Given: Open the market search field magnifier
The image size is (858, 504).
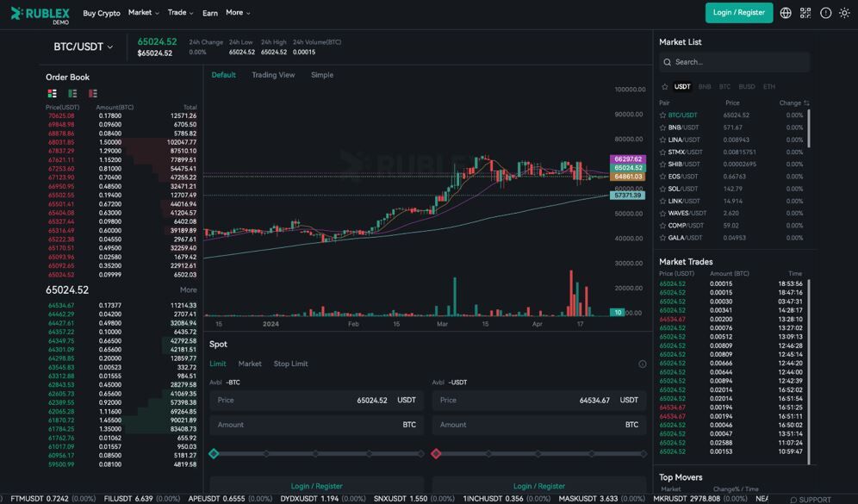Looking at the screenshot, I should click(x=667, y=61).
